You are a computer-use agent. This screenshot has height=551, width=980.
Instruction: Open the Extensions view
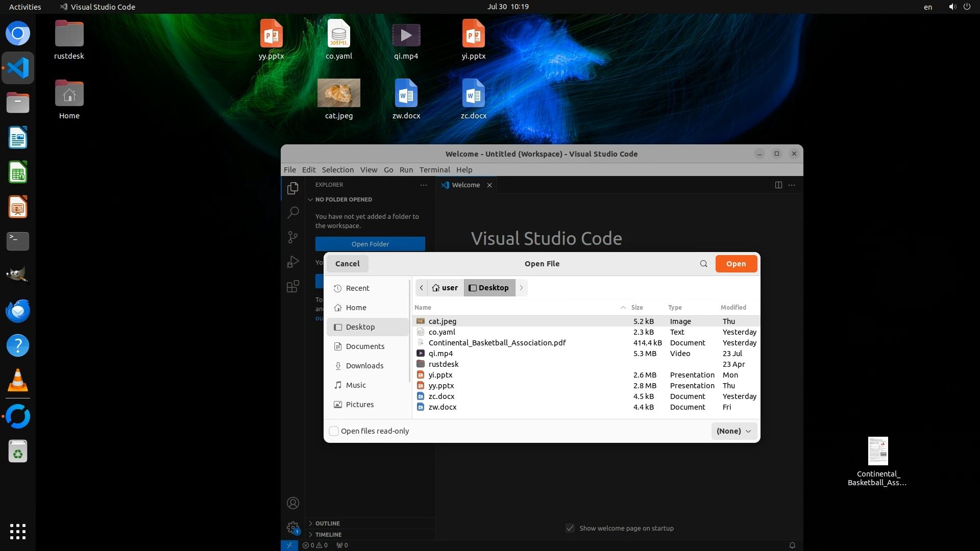(292, 287)
